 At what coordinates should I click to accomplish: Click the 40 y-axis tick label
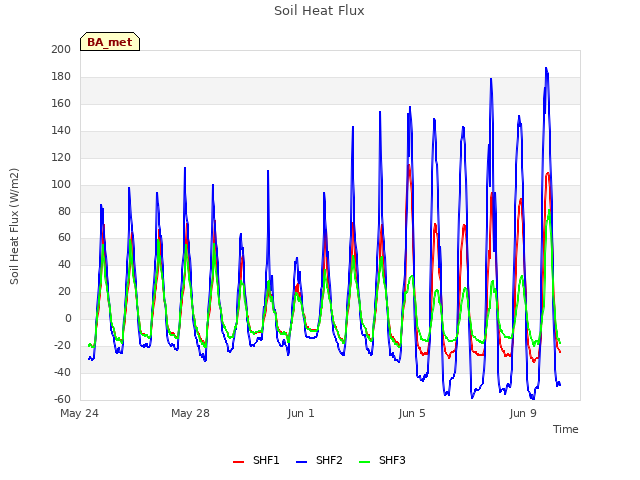64,264
